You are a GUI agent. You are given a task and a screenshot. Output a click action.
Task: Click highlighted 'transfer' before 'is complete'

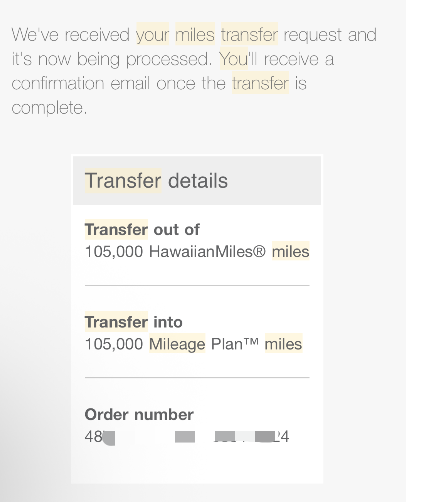tap(260, 83)
